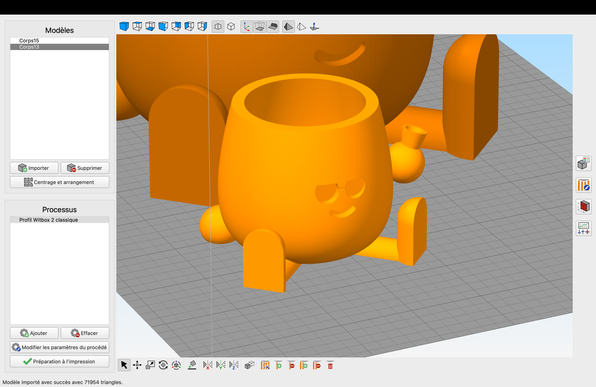Switch to front face view cube icon

[163, 26]
